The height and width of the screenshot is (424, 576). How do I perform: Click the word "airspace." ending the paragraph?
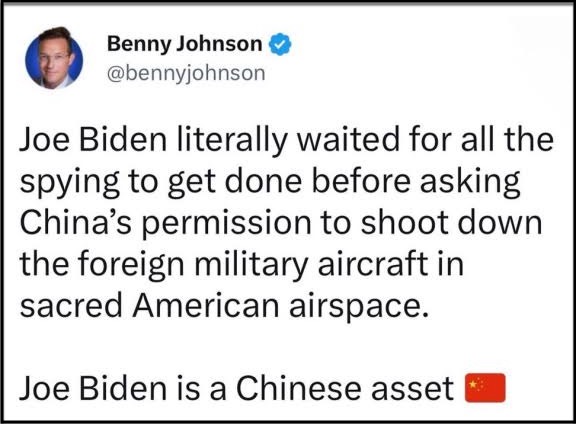tap(359, 307)
